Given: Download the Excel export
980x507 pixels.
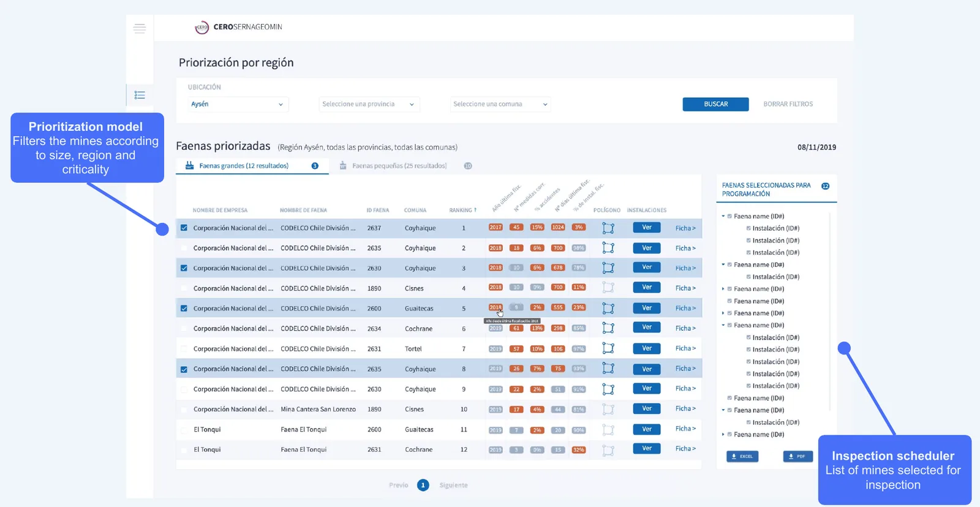Looking at the screenshot, I should (x=742, y=456).
